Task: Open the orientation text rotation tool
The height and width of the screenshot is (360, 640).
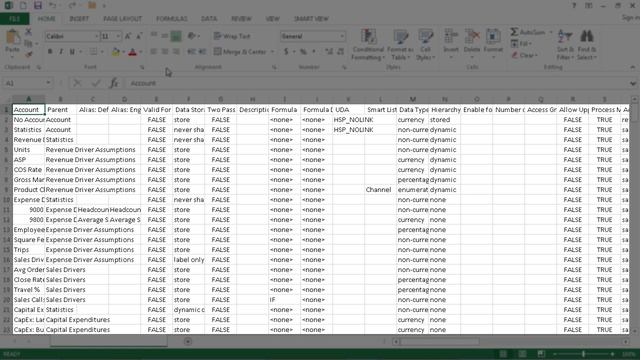Action: click(x=193, y=36)
